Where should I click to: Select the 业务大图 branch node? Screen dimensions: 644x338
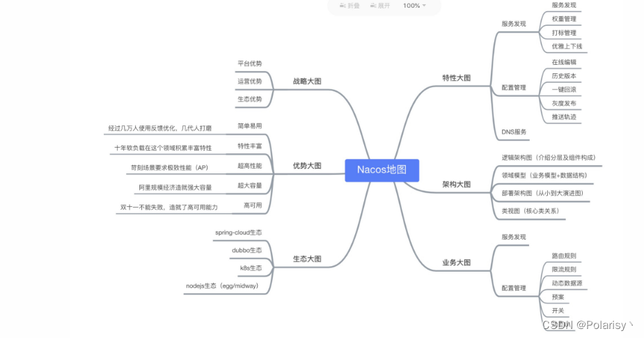coord(456,262)
